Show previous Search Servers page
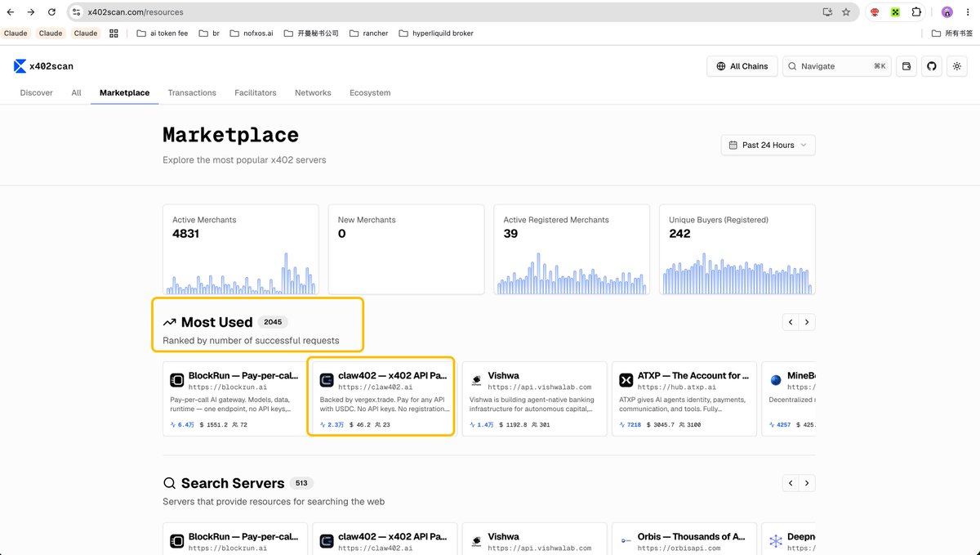Screen dimensions: 980x555 791,483
